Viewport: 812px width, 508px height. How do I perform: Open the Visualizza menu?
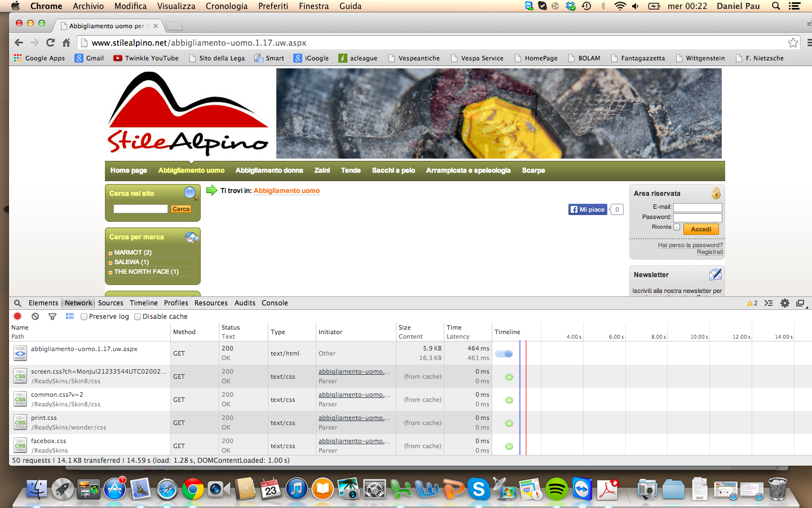[x=176, y=6]
